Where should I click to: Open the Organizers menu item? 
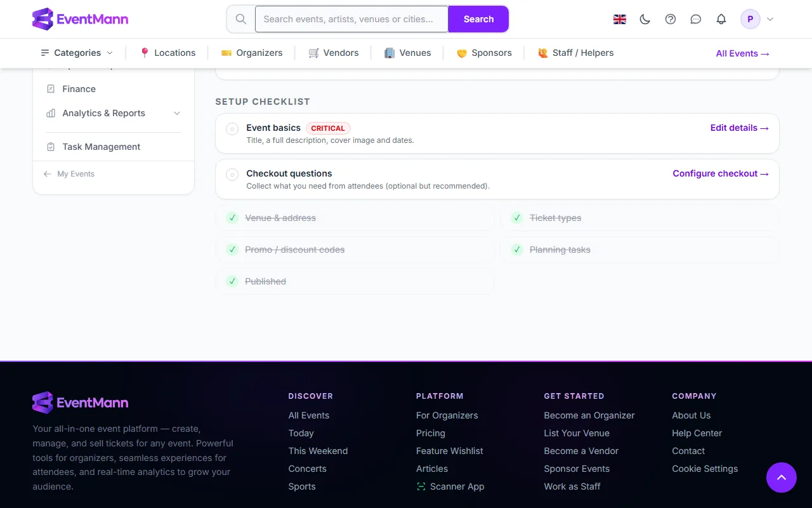[252, 53]
